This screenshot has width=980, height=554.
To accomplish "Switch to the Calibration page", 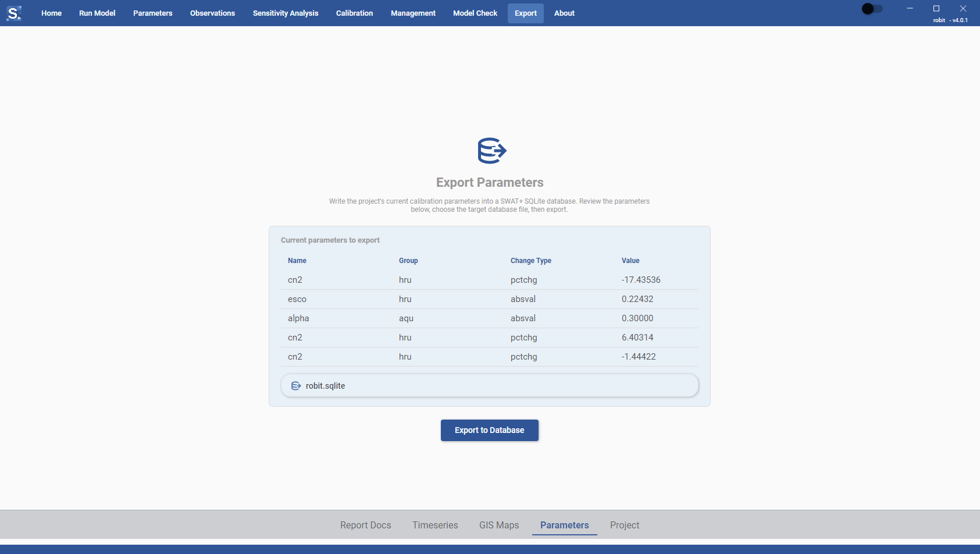I will pyautogui.click(x=354, y=13).
